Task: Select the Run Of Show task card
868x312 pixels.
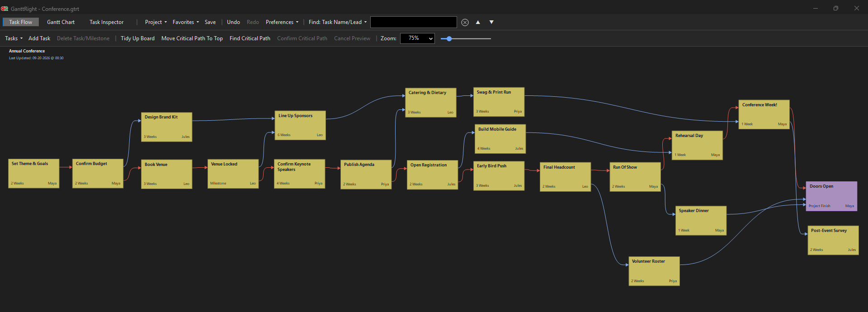Action: pos(635,177)
